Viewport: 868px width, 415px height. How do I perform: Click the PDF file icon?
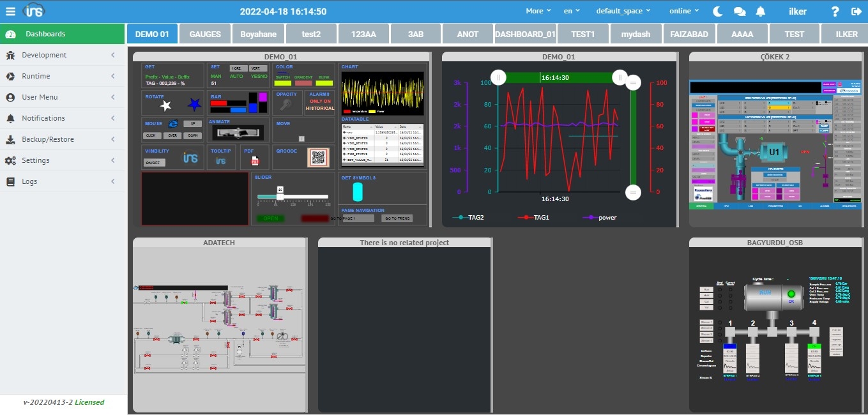[255, 161]
